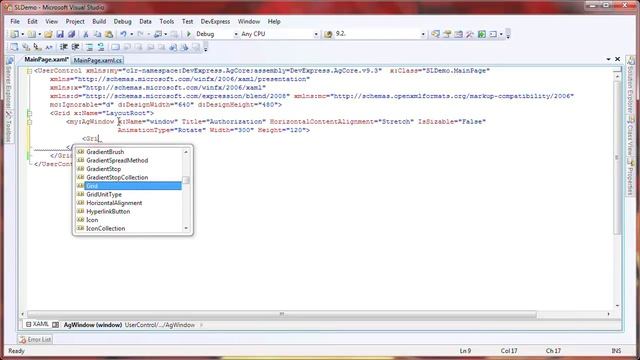The image size is (640, 360).
Task: Click the Uncomment Lines icon
Action: coord(100,47)
